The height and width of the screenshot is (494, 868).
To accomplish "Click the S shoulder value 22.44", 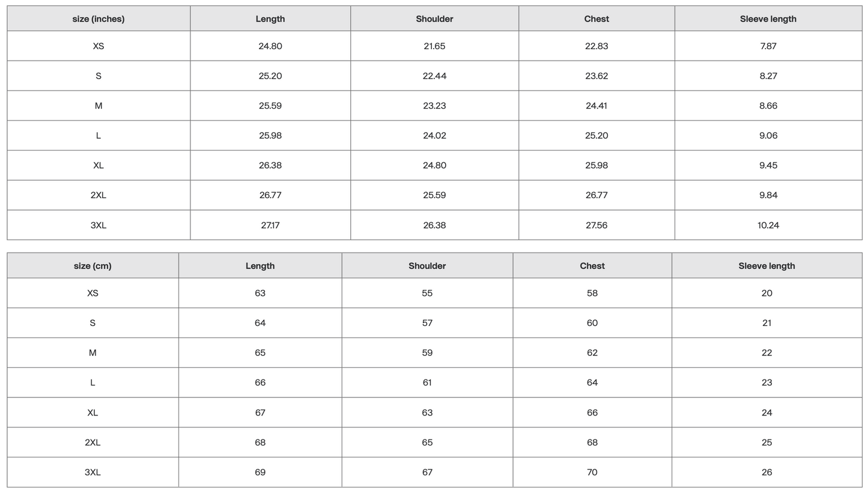I will 434,76.
